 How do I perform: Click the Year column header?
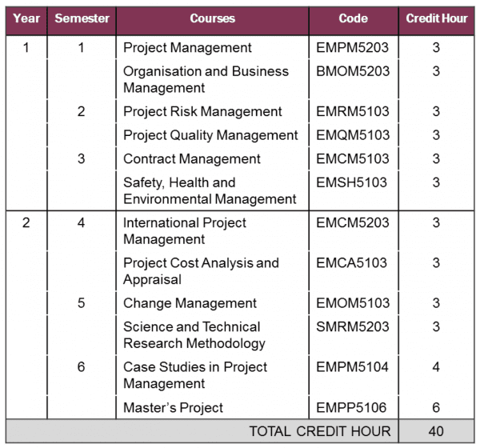pos(26,18)
